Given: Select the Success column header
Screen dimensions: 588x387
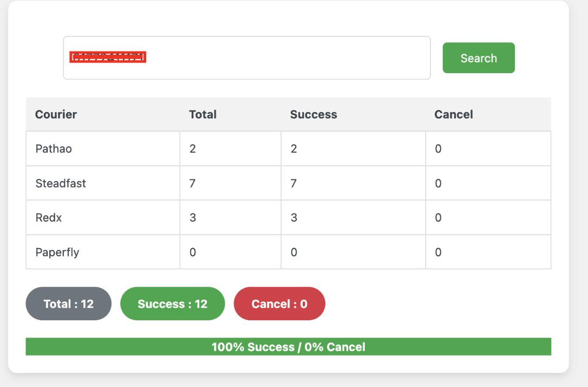Looking at the screenshot, I should click(313, 114).
